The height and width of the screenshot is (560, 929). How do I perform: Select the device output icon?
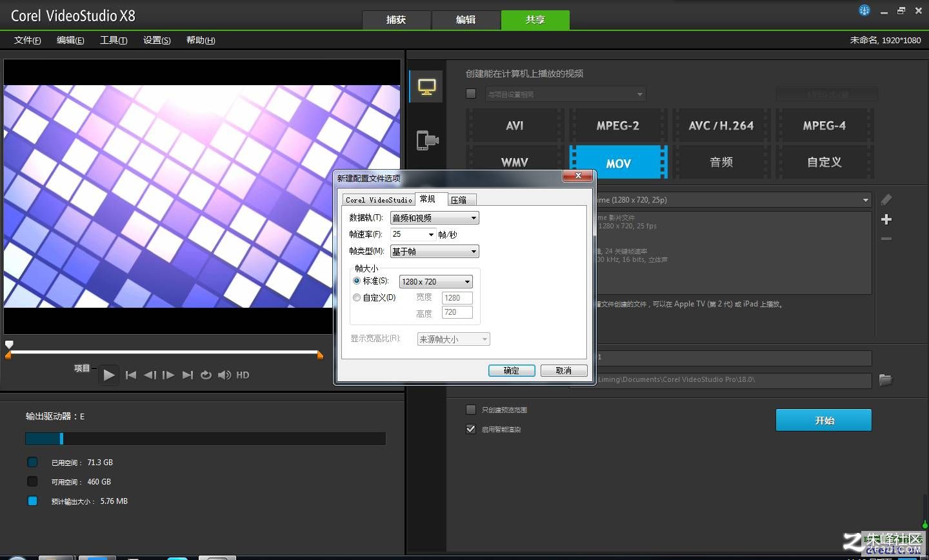click(427, 140)
